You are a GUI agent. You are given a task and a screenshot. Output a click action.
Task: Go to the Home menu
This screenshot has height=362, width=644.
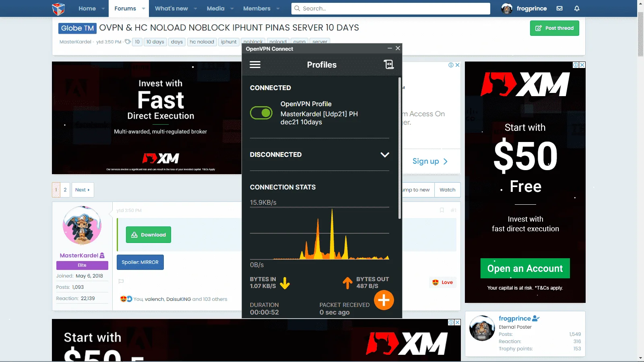coord(87,8)
